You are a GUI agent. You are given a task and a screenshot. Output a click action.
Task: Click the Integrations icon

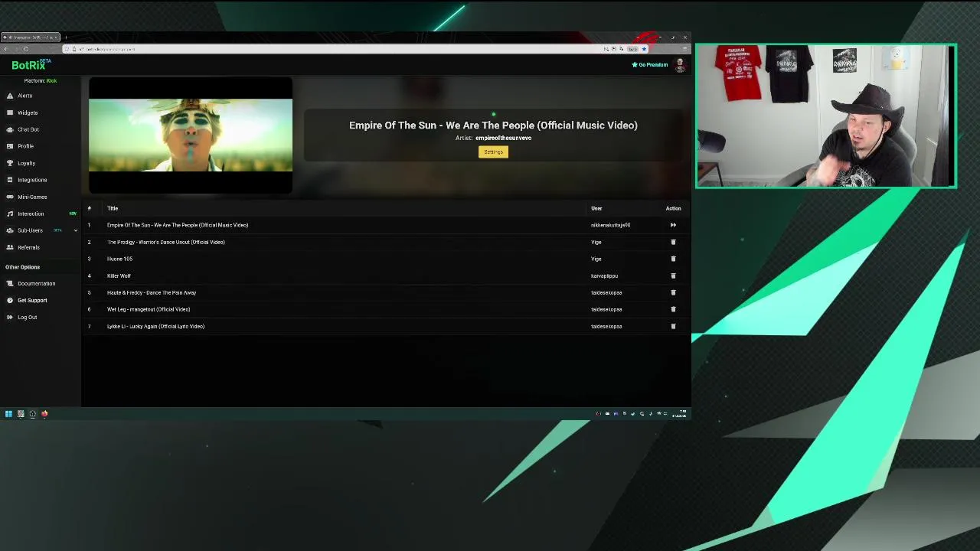tap(9, 180)
